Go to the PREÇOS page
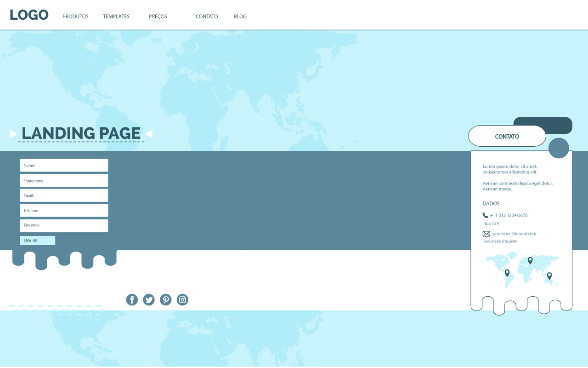Screen dimensions: 588x368 coord(158,17)
